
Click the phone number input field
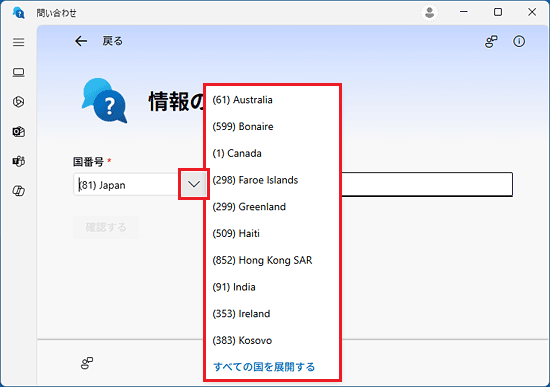pos(427,184)
